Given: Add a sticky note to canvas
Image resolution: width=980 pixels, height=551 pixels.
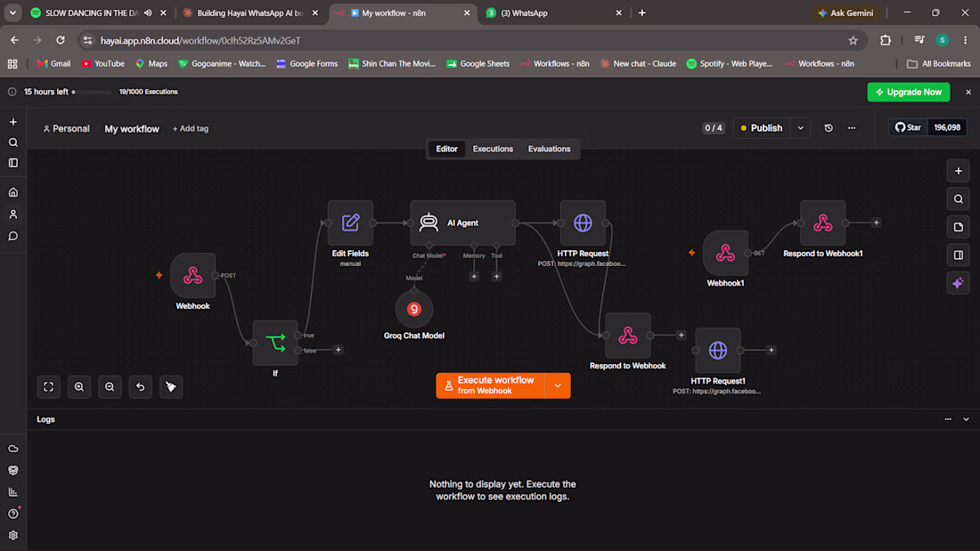Looking at the screenshot, I should click(x=958, y=227).
